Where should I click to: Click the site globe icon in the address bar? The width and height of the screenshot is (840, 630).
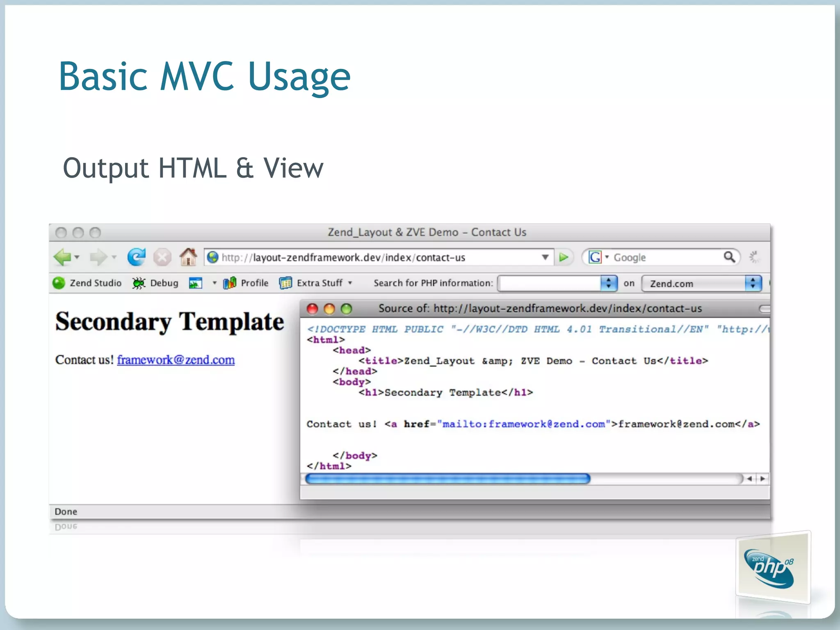(213, 257)
